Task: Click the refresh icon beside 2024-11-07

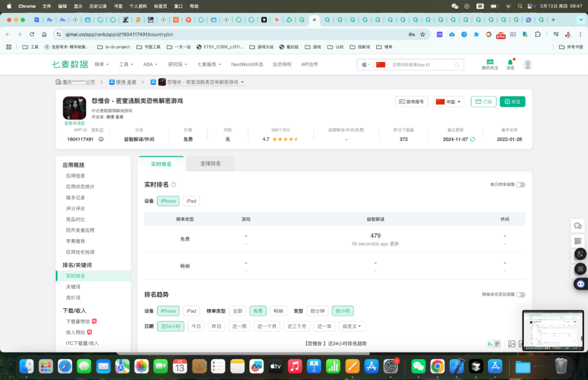Action: click(473, 139)
